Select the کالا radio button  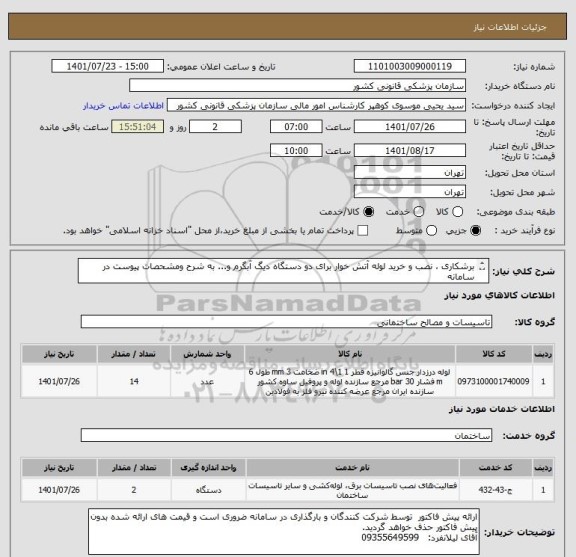click(x=457, y=212)
